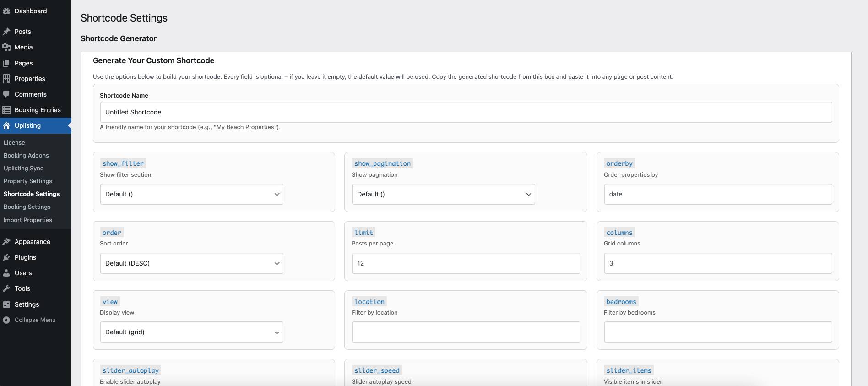Click the Dashboard gauge icon

6,11
